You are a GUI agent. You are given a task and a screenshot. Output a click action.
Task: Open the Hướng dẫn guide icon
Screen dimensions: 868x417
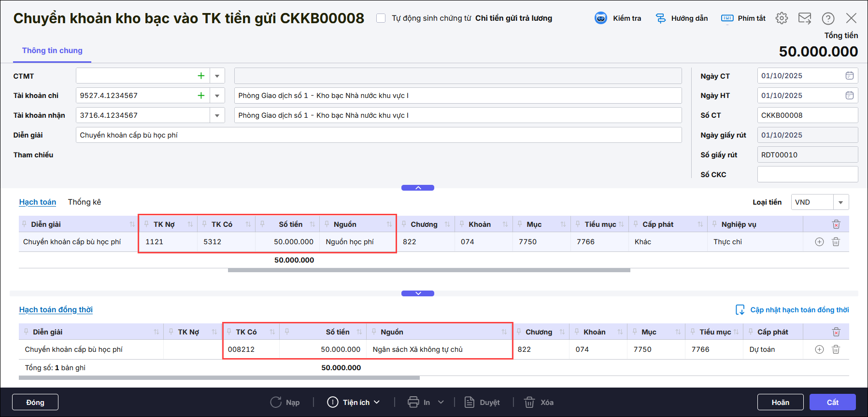click(x=660, y=18)
